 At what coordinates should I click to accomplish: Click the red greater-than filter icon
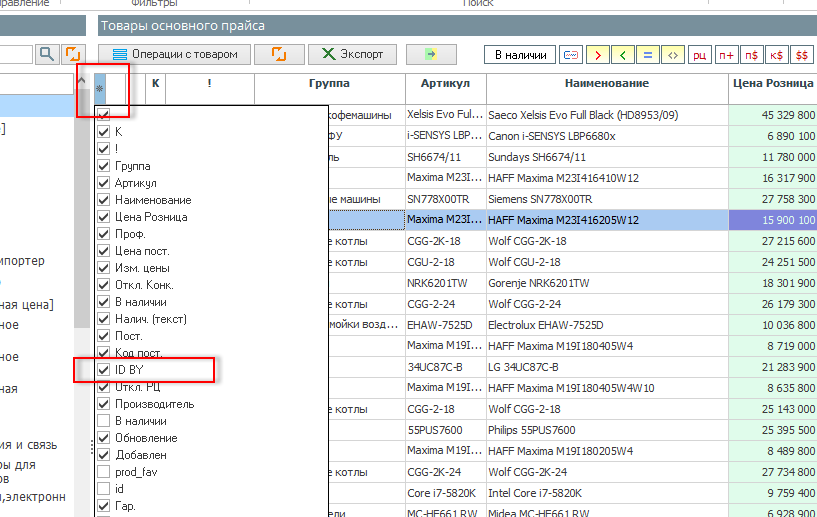pyautogui.click(x=598, y=55)
